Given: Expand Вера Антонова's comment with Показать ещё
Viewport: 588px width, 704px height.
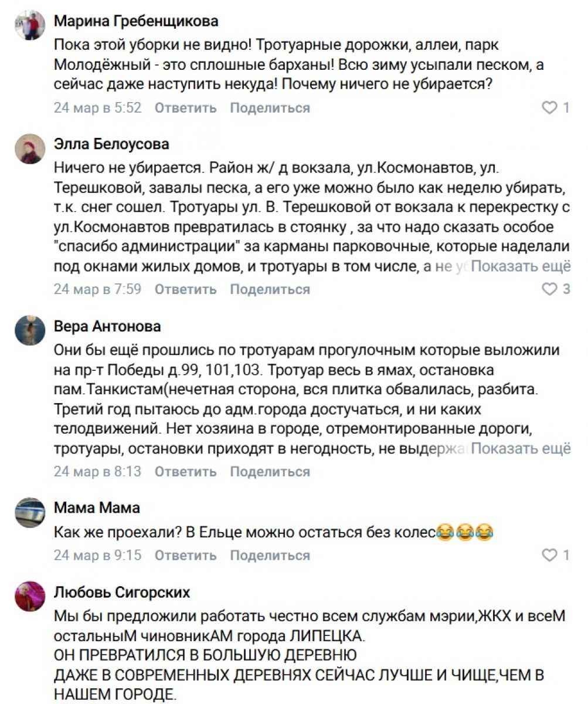Looking at the screenshot, I should pos(521,449).
